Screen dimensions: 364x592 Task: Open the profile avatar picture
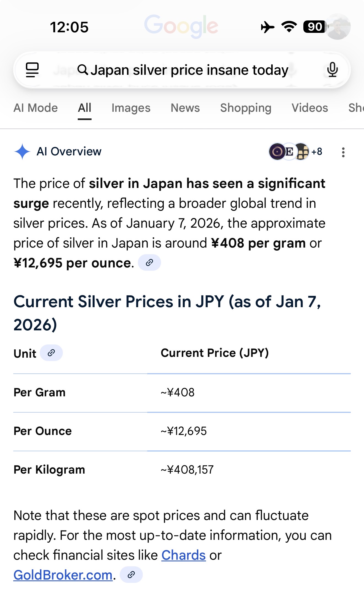click(x=338, y=27)
